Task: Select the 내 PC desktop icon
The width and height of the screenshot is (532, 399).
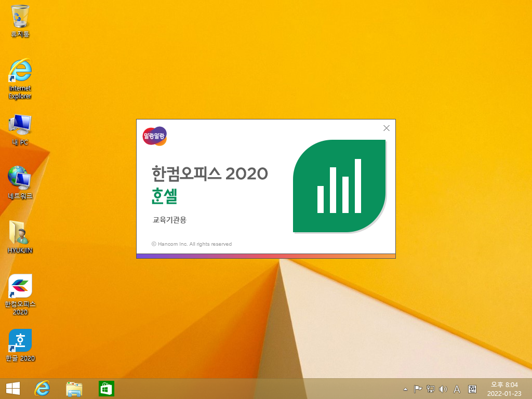Action: tap(20, 130)
